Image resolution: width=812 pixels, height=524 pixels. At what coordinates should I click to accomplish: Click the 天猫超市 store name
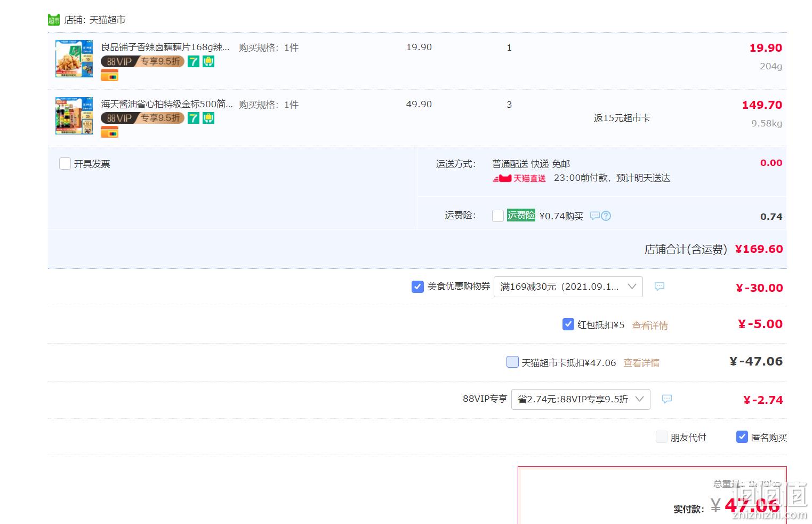[x=107, y=20]
